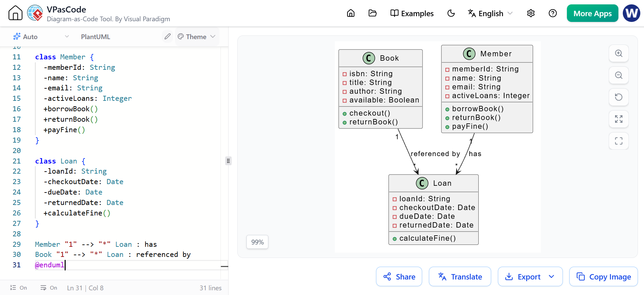This screenshot has width=644, height=295.
Task: Toggle word wrap On in status bar
Action: coord(49,288)
